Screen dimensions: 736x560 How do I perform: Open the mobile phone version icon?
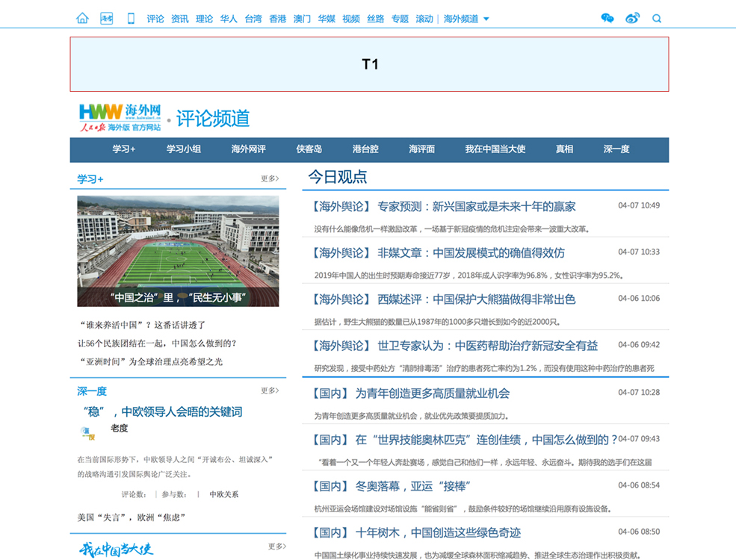tap(131, 18)
